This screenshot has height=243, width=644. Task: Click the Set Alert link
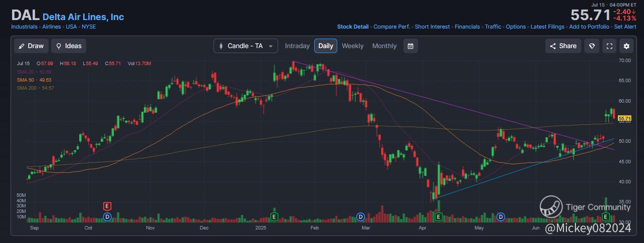click(x=625, y=27)
